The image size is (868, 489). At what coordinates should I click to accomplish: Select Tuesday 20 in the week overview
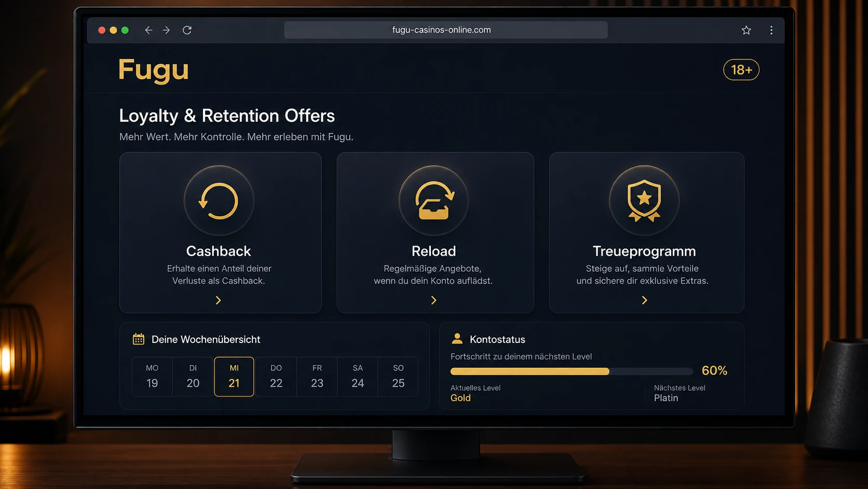193,377
